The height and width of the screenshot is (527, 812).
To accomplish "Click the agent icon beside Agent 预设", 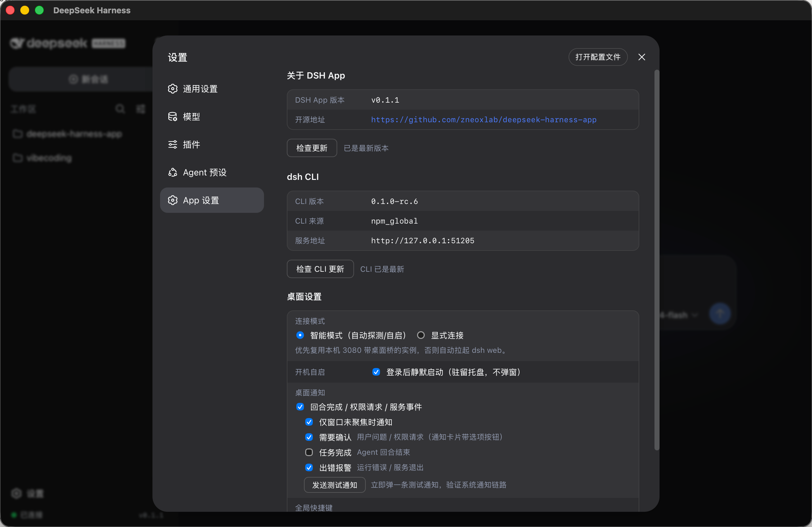I will (173, 173).
